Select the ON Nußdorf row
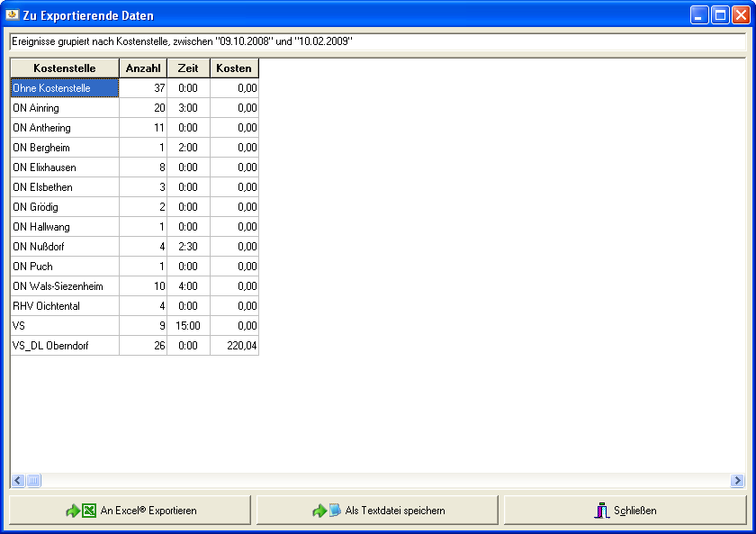756x534 pixels. tap(65, 247)
